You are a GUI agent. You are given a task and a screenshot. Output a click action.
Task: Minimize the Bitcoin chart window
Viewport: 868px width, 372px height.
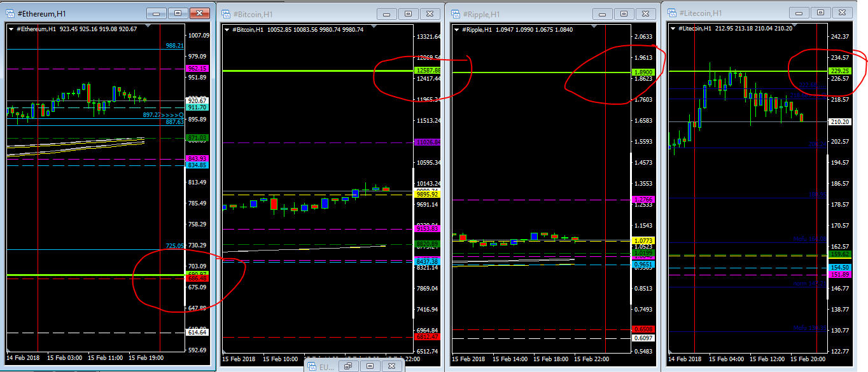coord(386,13)
